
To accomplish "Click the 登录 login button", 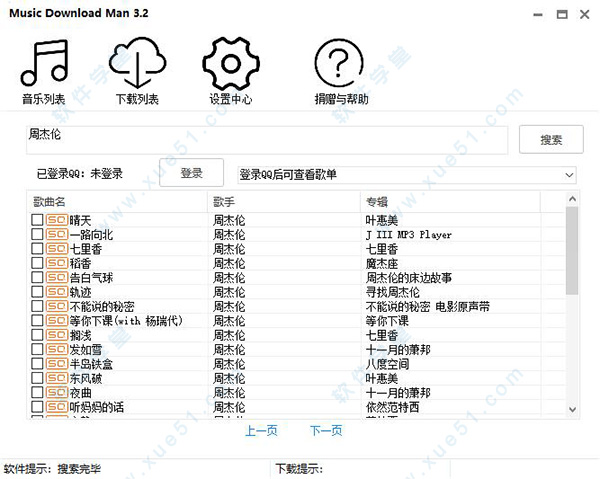I will 191,173.
